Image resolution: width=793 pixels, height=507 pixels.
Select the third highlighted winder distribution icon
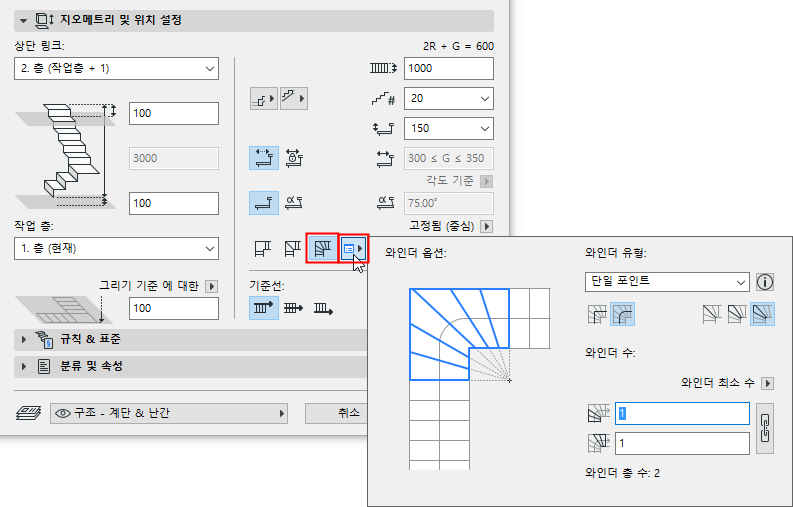pyautogui.click(x=762, y=314)
